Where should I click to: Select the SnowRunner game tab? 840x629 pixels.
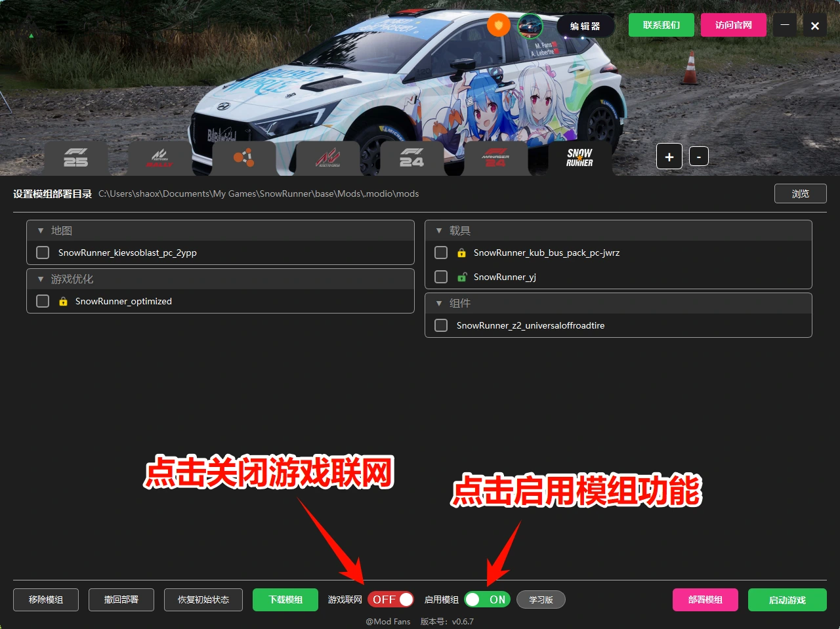coord(579,158)
